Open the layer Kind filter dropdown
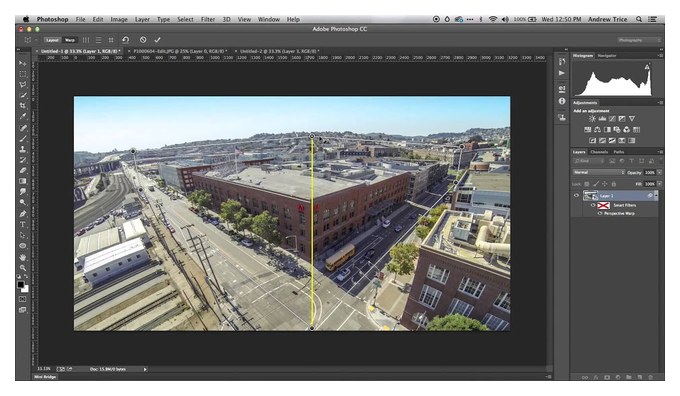The height and width of the screenshot is (396, 680). coord(588,161)
